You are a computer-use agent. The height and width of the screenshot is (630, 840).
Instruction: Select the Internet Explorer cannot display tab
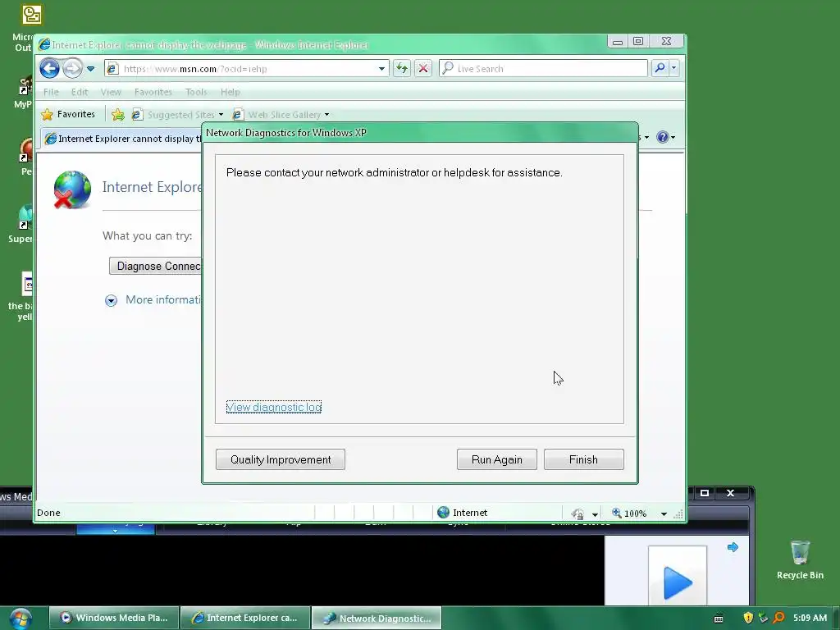122,138
